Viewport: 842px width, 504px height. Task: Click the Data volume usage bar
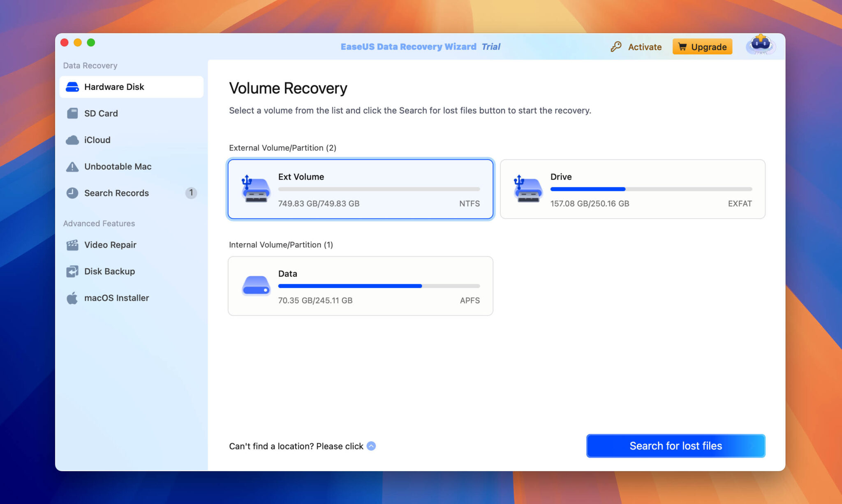coord(379,286)
